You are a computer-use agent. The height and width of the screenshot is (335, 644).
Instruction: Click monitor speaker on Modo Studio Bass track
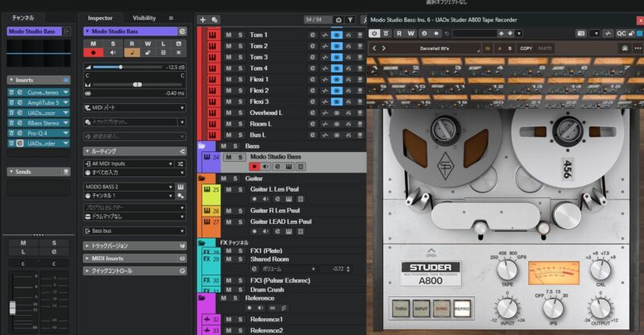(x=266, y=167)
